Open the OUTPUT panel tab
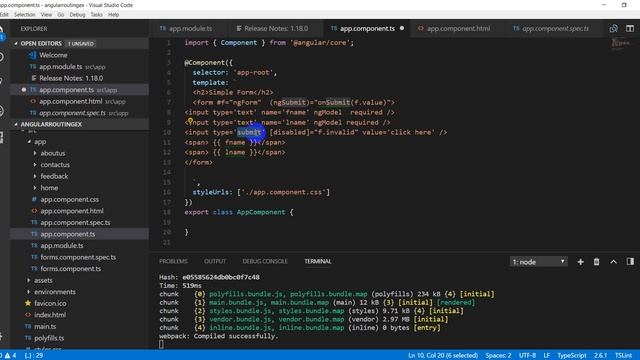The height and width of the screenshot is (360, 640). (215, 261)
